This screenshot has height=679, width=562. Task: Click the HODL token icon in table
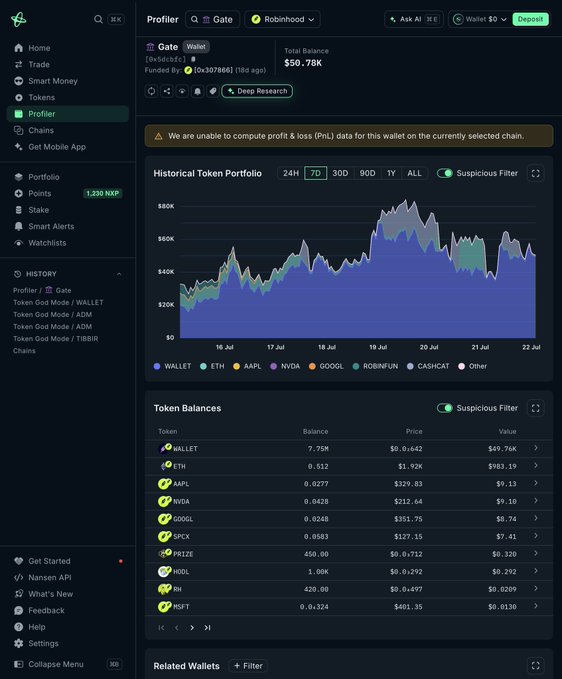165,572
